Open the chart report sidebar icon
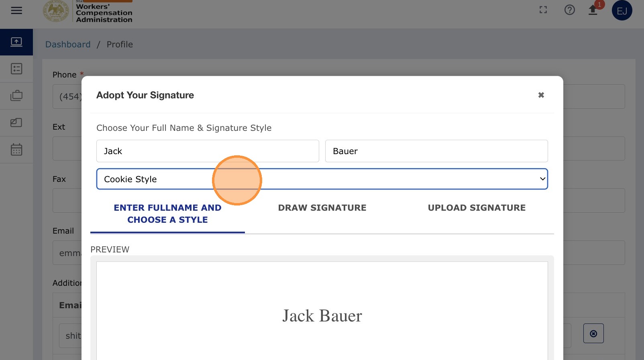644x360 pixels. pos(16,122)
